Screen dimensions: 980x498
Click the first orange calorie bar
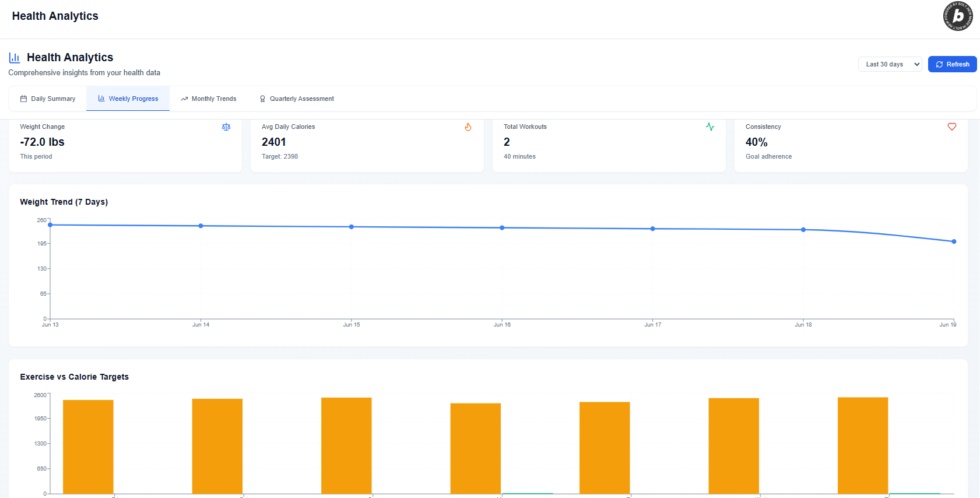[88, 447]
